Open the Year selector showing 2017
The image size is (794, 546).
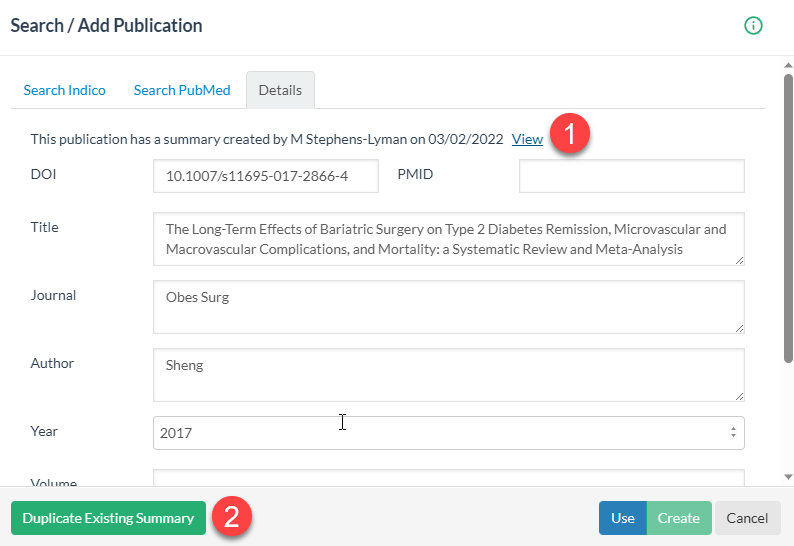[x=448, y=433]
